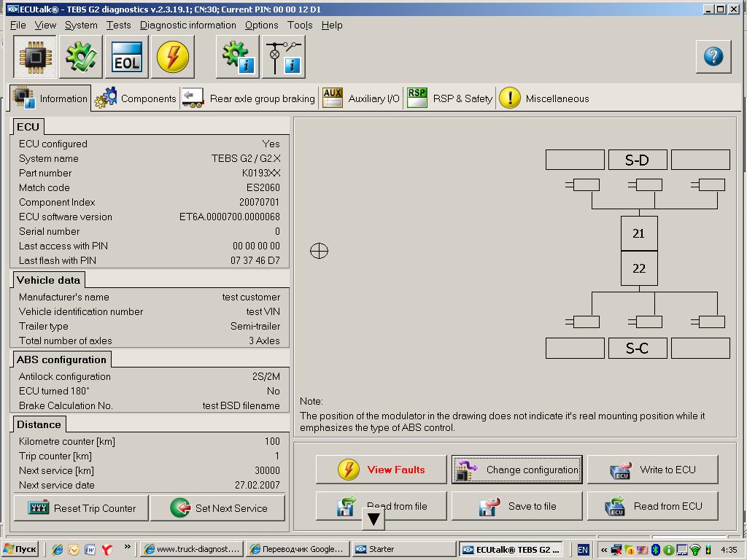This screenshot has height=560, width=747.
Task: Open the gear component information icon
Action: (x=238, y=57)
